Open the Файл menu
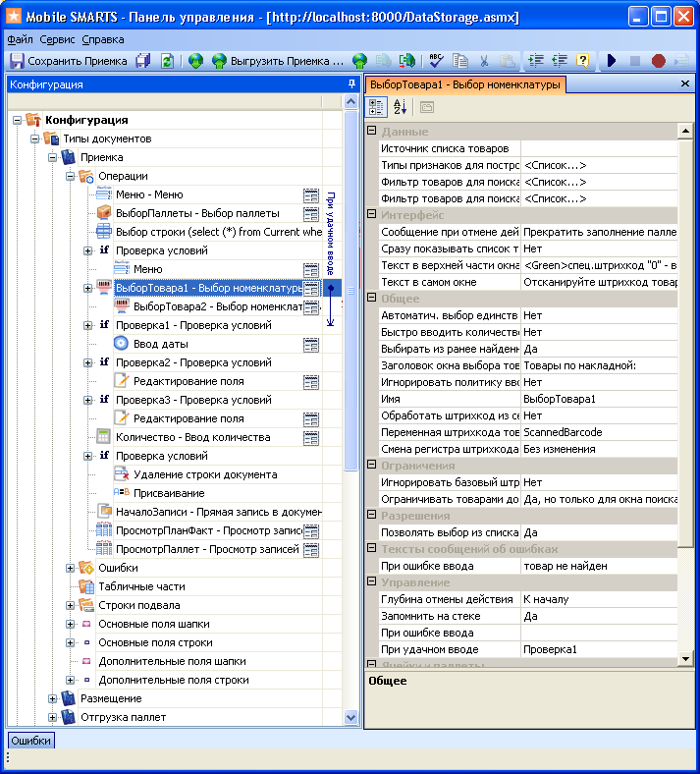700x774 pixels. pyautogui.click(x=20, y=39)
